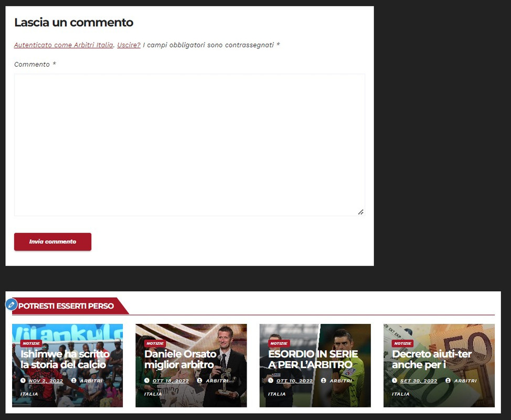The width and height of the screenshot is (511, 420).
Task: Click ARBITRI author link on Ishimwe card
Action: point(91,381)
